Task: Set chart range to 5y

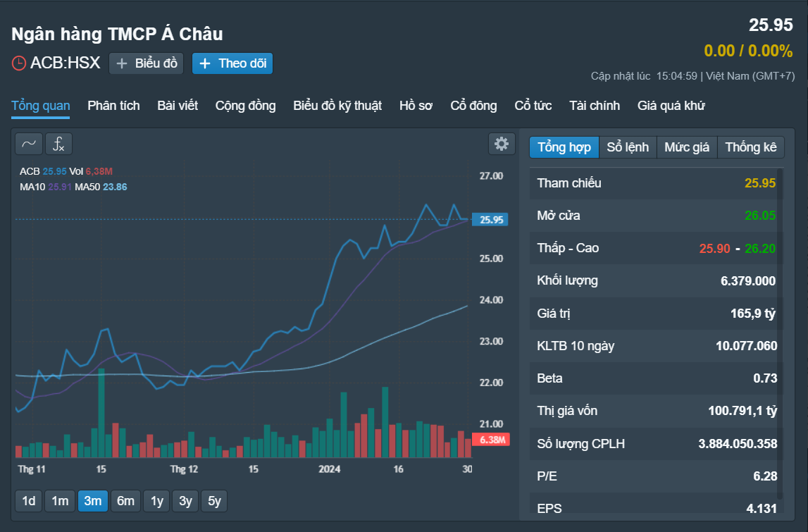Action: point(214,501)
